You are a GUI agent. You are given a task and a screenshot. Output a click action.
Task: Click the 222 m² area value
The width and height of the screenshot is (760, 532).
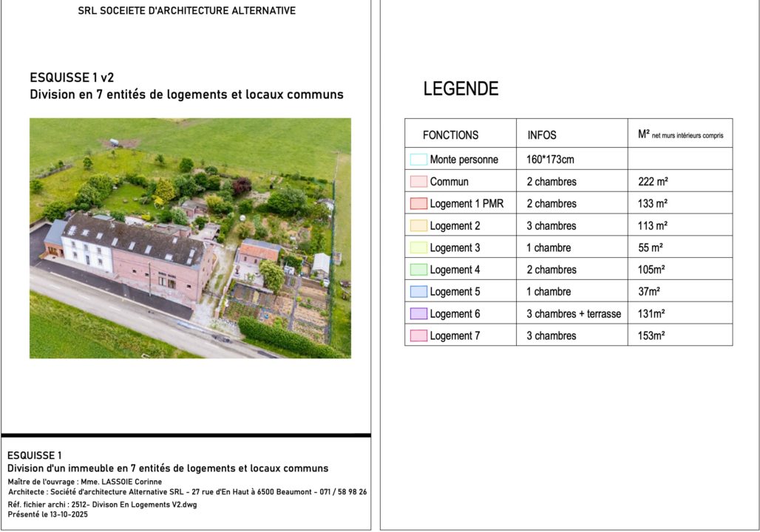(x=653, y=182)
